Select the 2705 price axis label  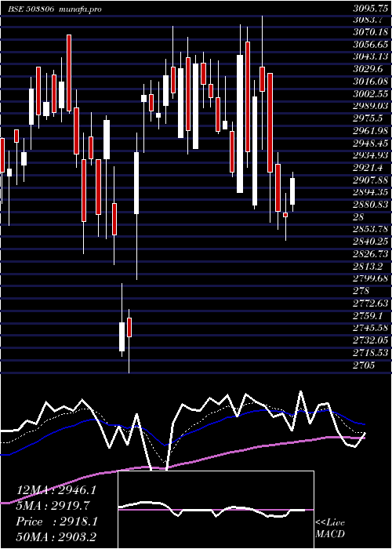tap(365, 365)
